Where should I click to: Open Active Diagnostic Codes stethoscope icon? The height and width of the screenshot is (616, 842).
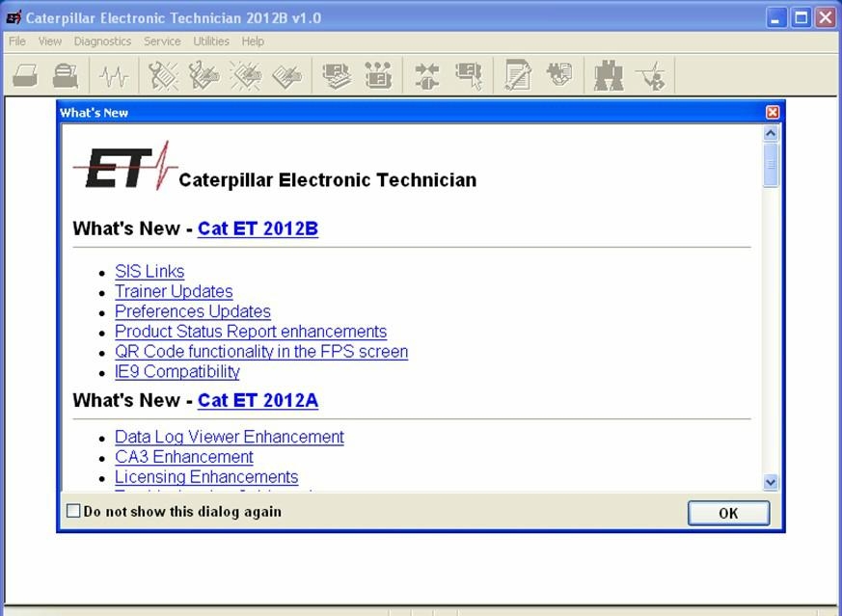pyautogui.click(x=163, y=75)
